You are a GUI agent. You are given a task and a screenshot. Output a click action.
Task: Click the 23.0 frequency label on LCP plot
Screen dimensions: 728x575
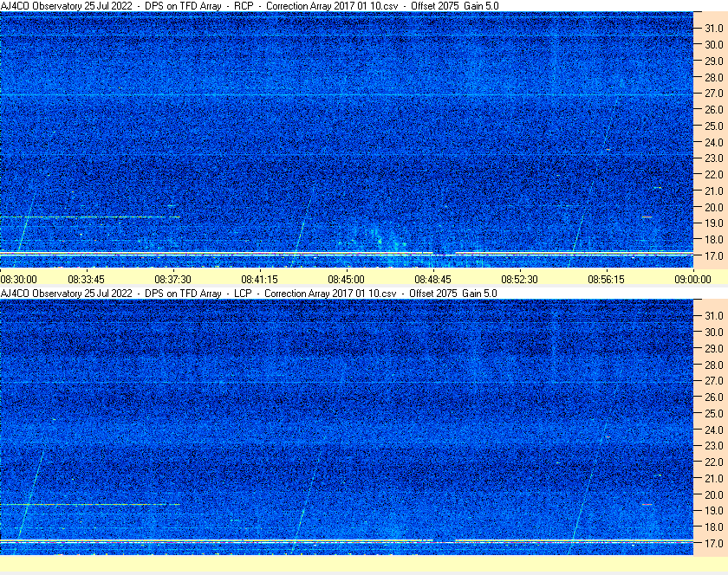pyautogui.click(x=714, y=445)
